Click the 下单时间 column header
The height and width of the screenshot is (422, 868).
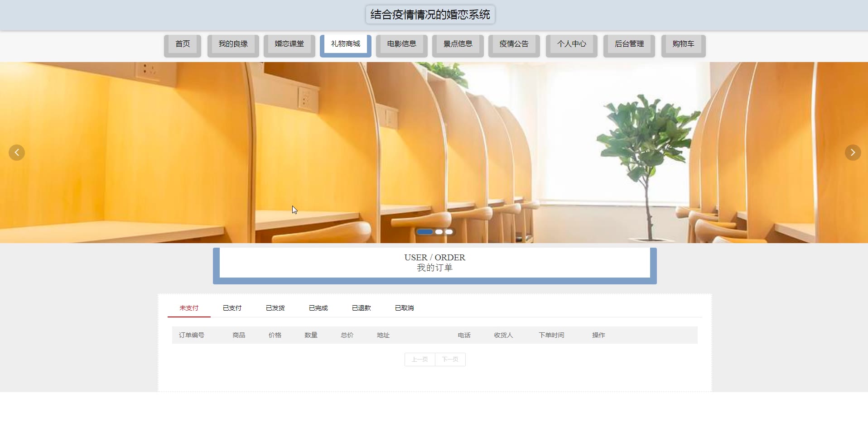pyautogui.click(x=551, y=335)
